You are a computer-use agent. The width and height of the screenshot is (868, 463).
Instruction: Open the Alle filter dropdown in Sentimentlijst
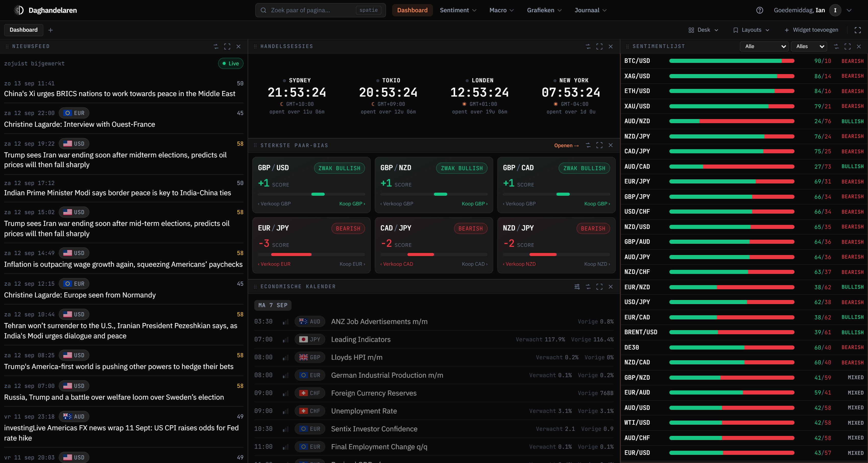pos(764,47)
